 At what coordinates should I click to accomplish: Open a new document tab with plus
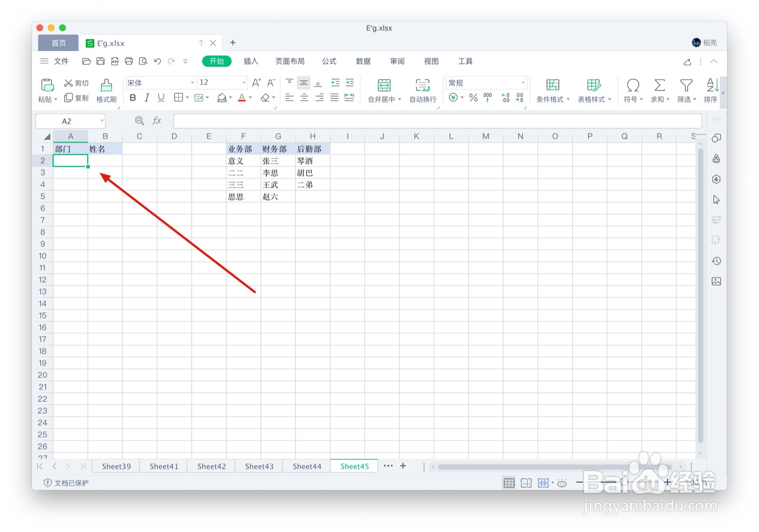232,43
